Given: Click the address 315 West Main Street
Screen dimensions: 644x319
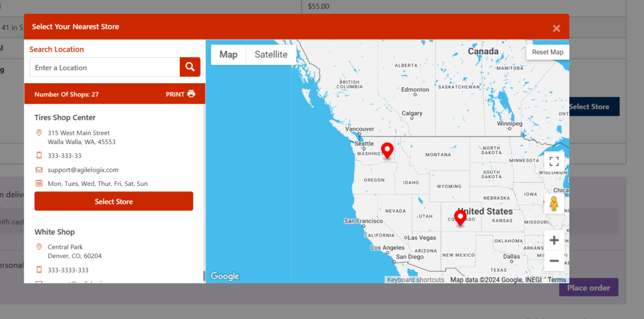Looking at the screenshot, I should 79,133.
